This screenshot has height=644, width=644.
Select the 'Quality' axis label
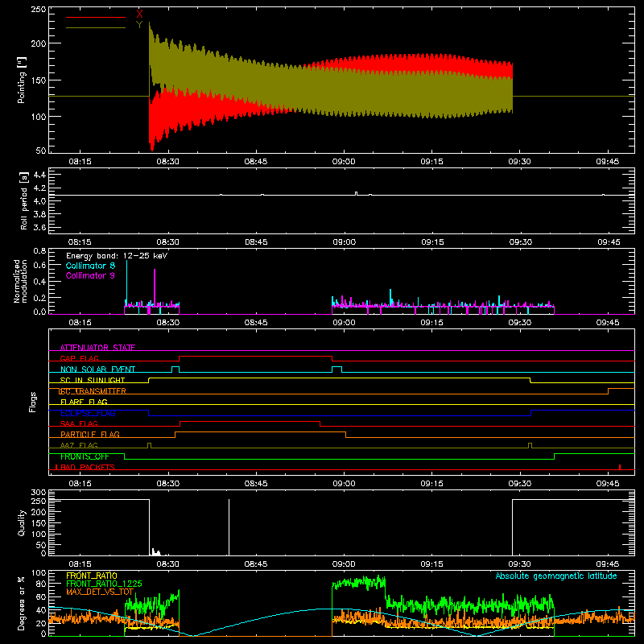coord(22,522)
